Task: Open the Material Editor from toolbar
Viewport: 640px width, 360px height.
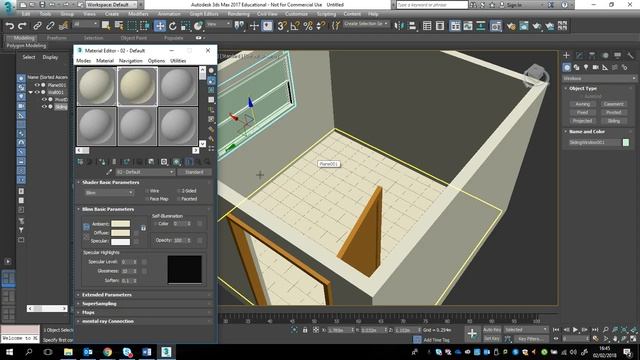Action: click(496, 26)
